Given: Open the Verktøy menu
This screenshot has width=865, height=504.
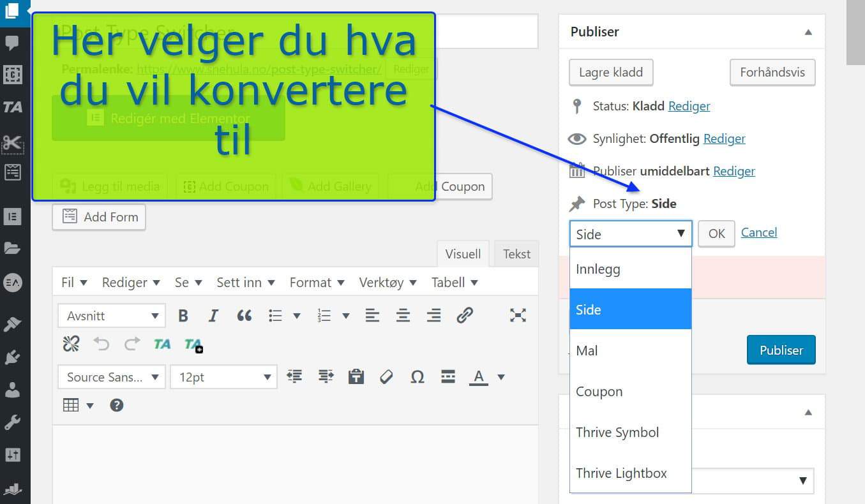Looking at the screenshot, I should (388, 283).
